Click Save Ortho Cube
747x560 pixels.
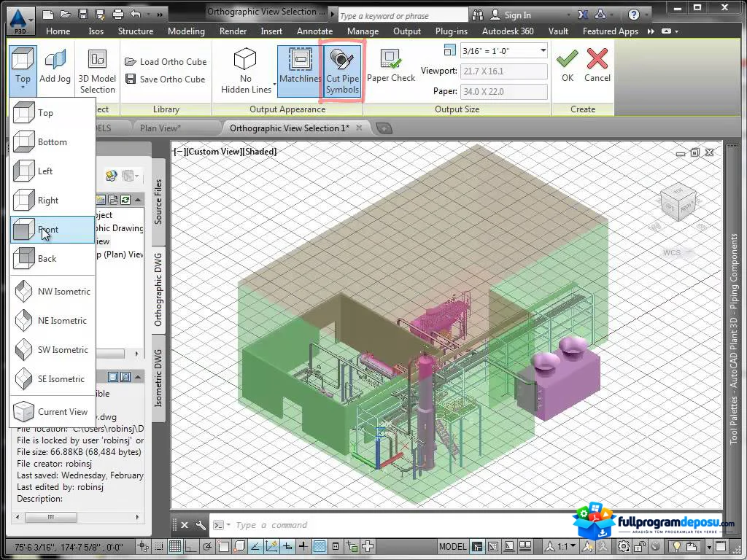pyautogui.click(x=165, y=79)
